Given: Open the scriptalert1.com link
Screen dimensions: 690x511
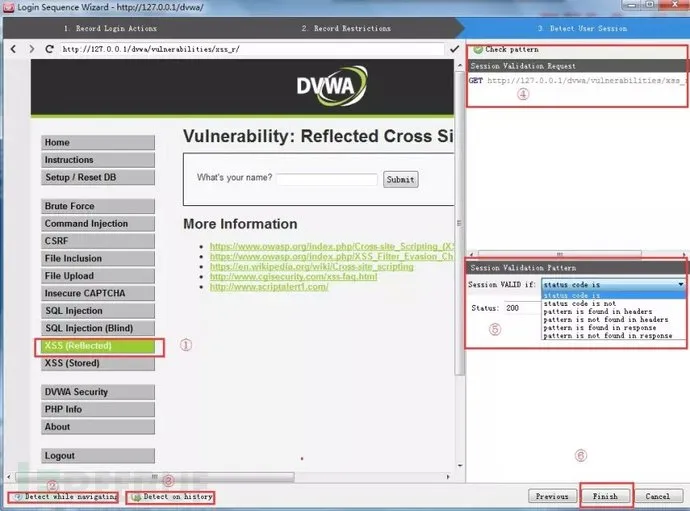Looking at the screenshot, I should (x=269, y=287).
